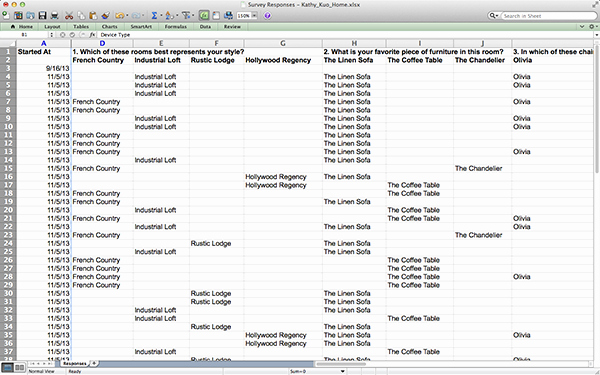The image size is (600, 375).
Task: Select Rustic Lodge cell in row 24
Action: (216, 243)
